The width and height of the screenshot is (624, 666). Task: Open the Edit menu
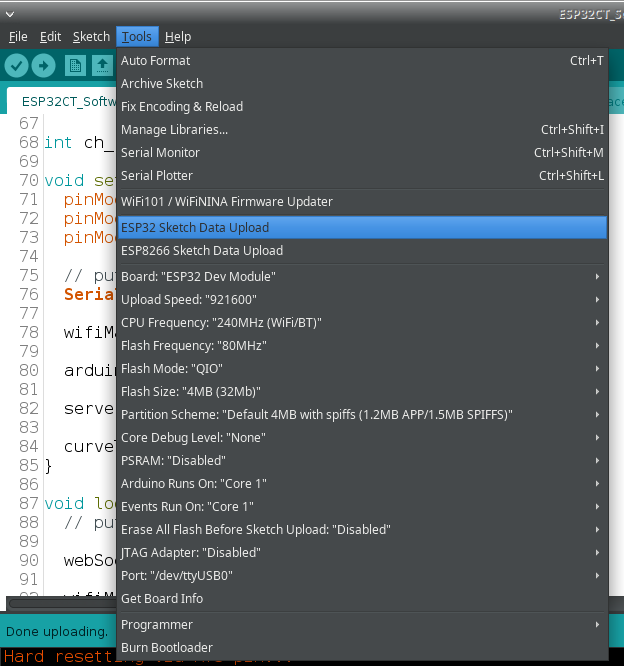point(51,37)
